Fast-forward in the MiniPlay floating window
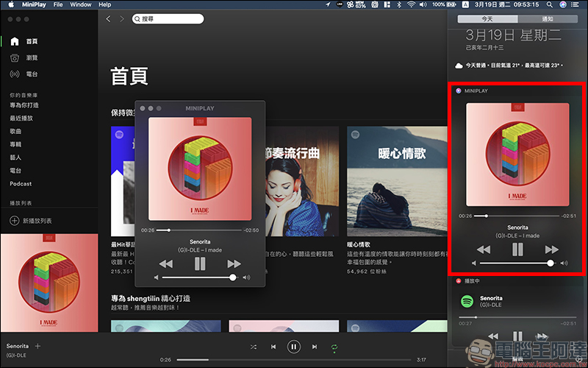The width and height of the screenshot is (588, 368). click(234, 264)
